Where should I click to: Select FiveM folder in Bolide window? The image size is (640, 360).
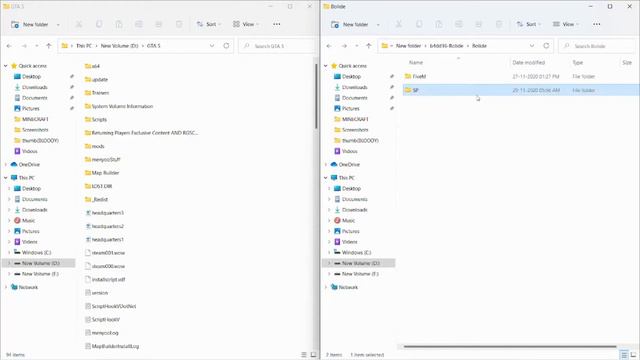[521, 76]
